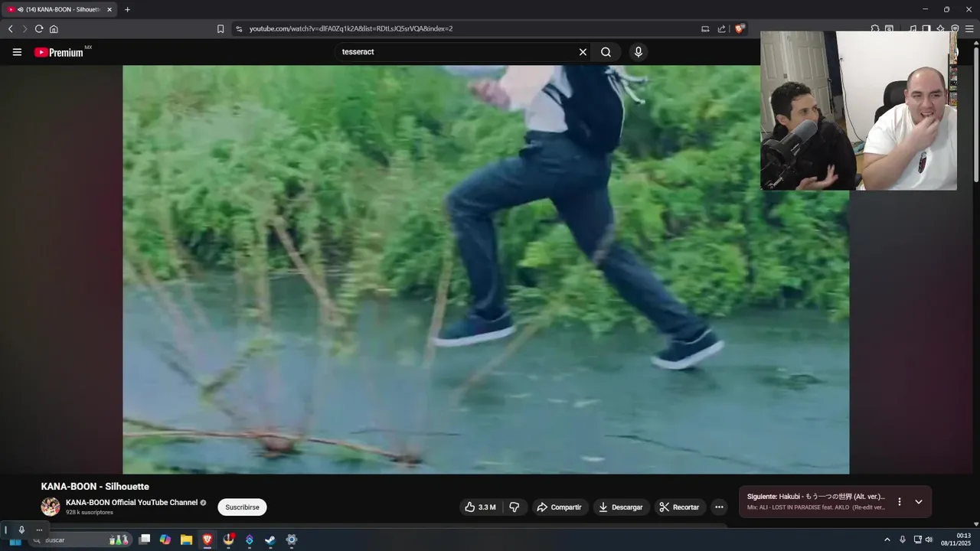Reload the current page

(39, 29)
